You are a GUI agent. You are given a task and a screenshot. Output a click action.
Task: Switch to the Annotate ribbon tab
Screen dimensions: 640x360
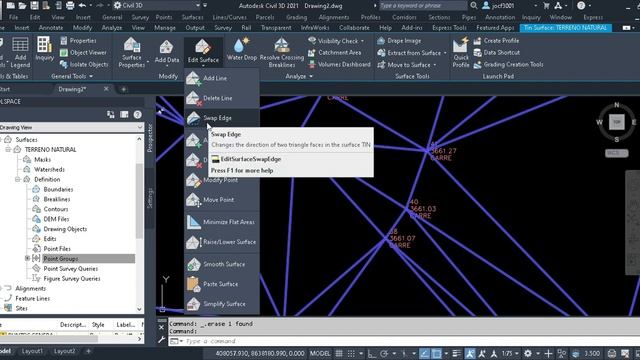click(51, 28)
